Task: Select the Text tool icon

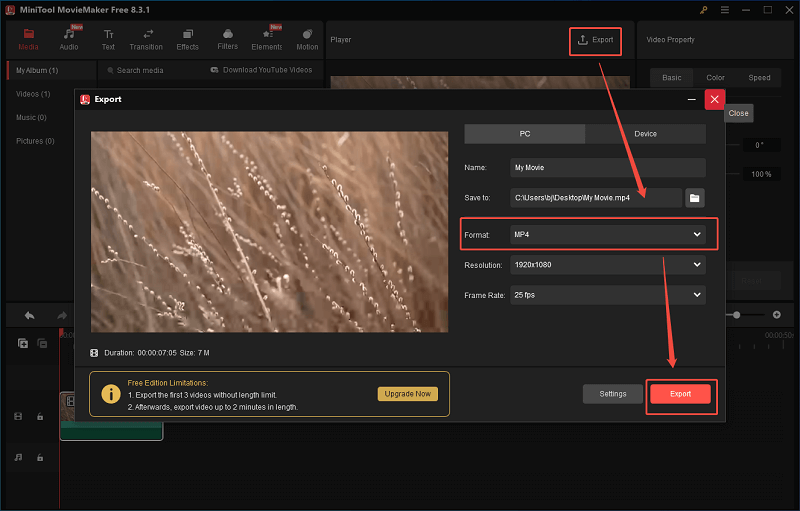Action: point(108,39)
